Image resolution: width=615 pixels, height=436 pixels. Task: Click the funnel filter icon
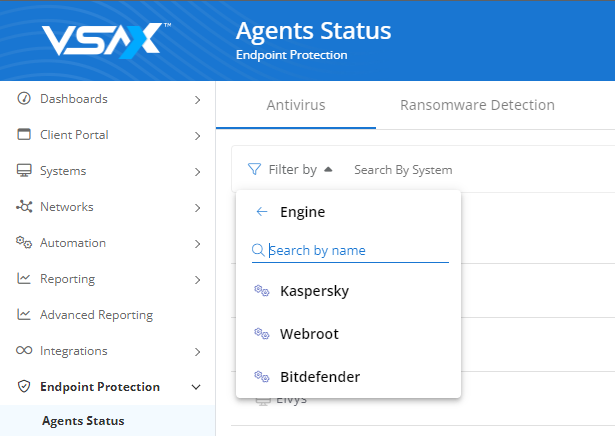pos(254,169)
